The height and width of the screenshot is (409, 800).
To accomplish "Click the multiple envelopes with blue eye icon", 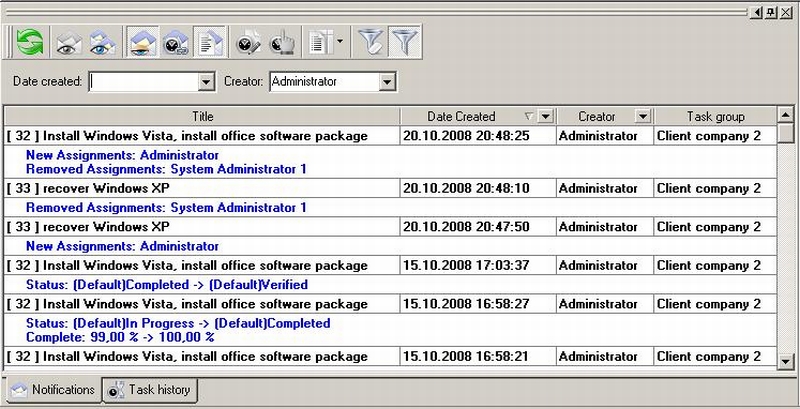I will tap(103, 42).
